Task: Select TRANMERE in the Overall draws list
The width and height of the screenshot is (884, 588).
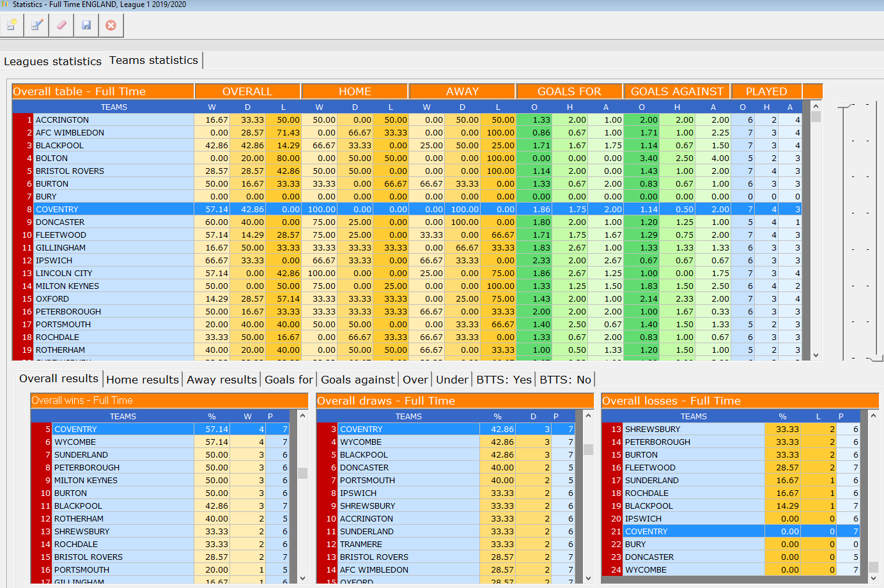Action: click(446, 544)
